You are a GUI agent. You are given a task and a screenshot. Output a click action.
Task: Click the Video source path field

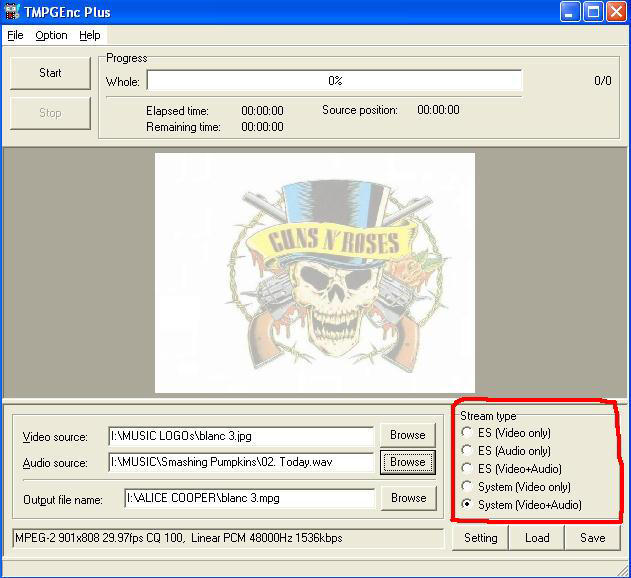(241, 436)
